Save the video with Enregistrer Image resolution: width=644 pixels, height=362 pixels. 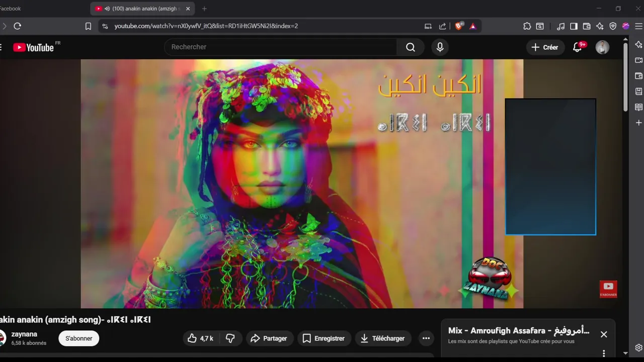(x=324, y=338)
